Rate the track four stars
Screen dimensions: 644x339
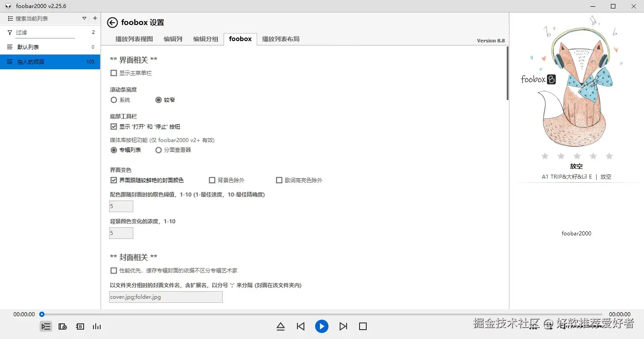(593, 156)
